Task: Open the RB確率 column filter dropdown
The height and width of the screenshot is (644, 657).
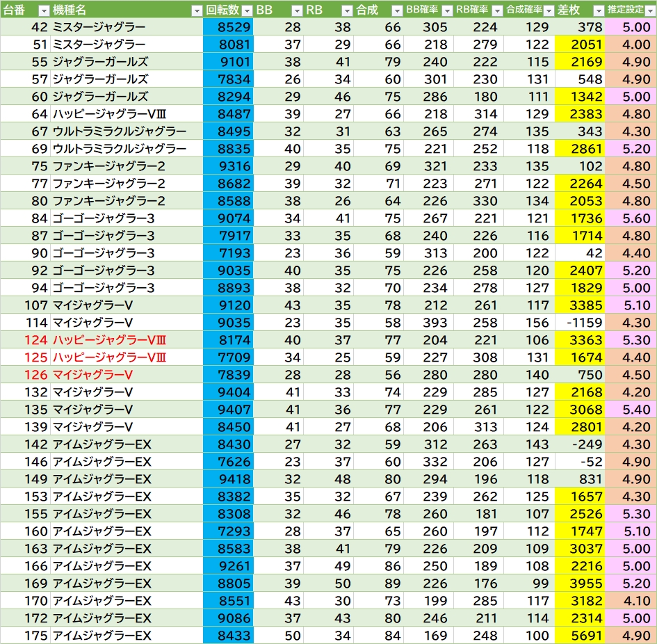Action: coord(497,11)
